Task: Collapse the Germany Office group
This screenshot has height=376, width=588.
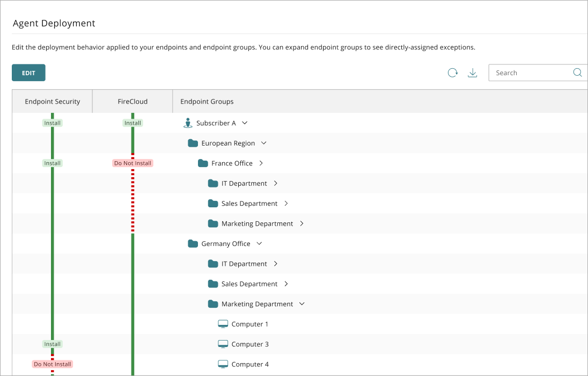Action: click(x=259, y=243)
